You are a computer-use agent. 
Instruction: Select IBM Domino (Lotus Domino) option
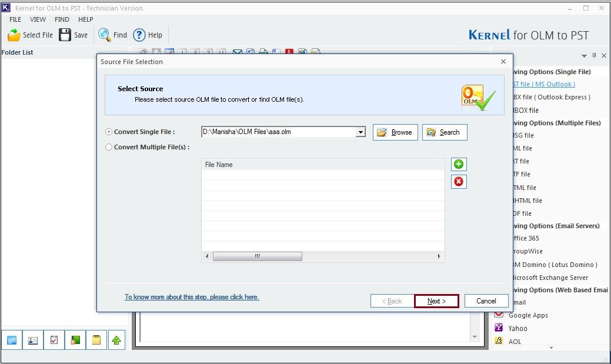coord(556,265)
